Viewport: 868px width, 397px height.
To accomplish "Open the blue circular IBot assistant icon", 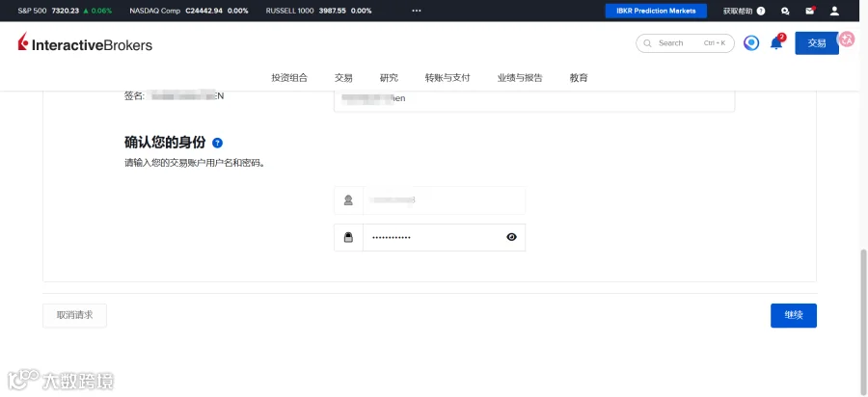I will tap(751, 43).
